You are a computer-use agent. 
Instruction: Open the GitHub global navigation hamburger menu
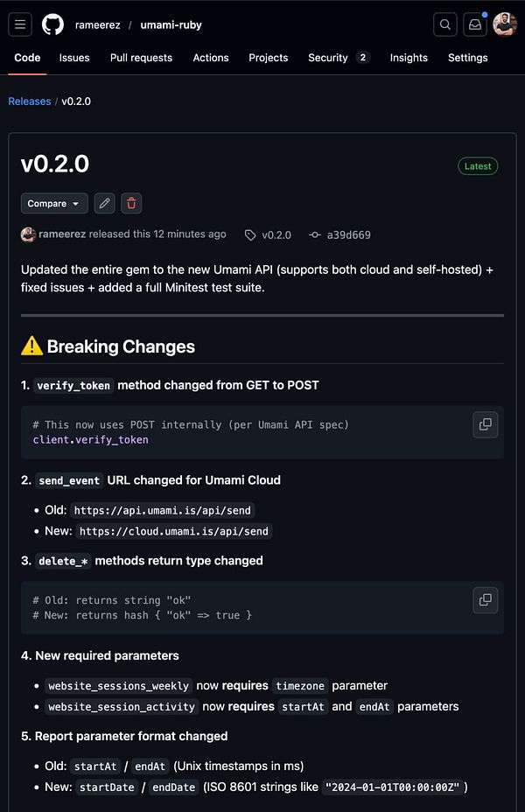[x=19, y=24]
